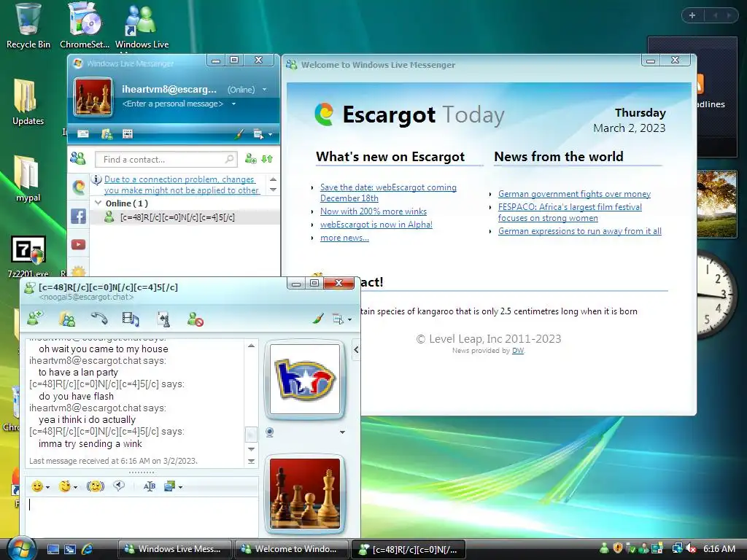
Task: Click the Share files icon in the chat toolbar
Action: [x=66, y=319]
